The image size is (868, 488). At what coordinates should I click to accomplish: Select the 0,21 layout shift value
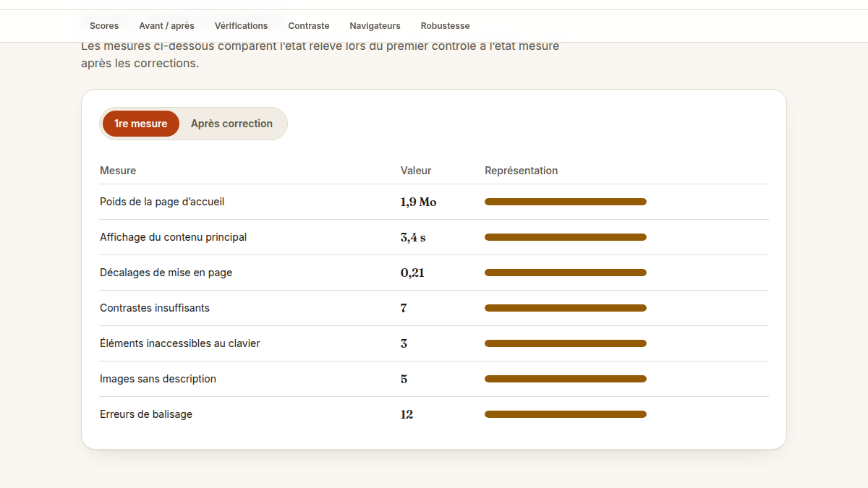tap(412, 273)
